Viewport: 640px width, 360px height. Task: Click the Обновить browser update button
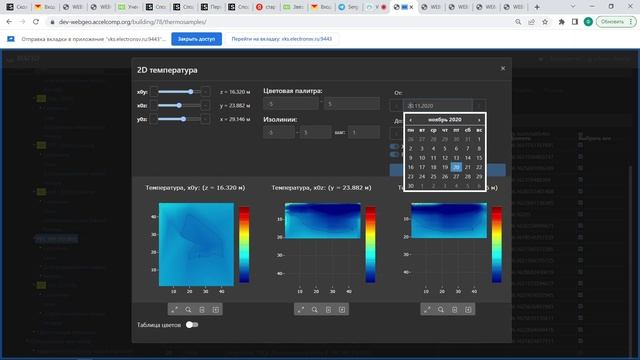tap(616, 22)
